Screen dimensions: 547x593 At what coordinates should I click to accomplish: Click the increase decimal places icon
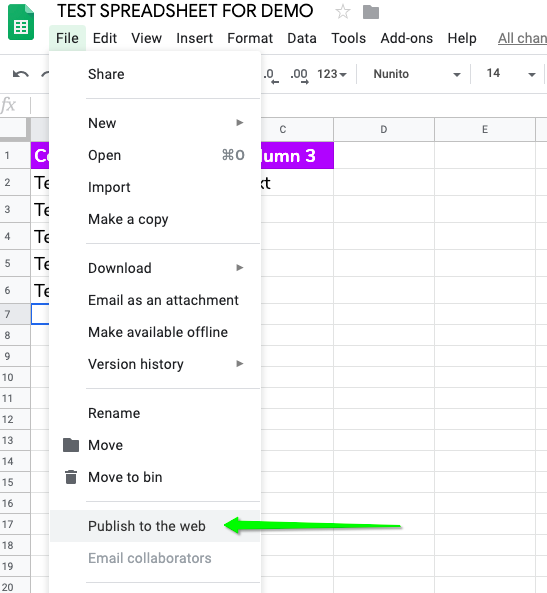coord(299,75)
